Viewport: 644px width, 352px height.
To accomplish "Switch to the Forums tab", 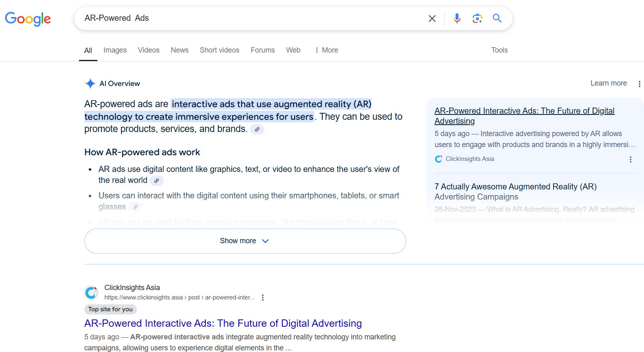I will [x=263, y=50].
